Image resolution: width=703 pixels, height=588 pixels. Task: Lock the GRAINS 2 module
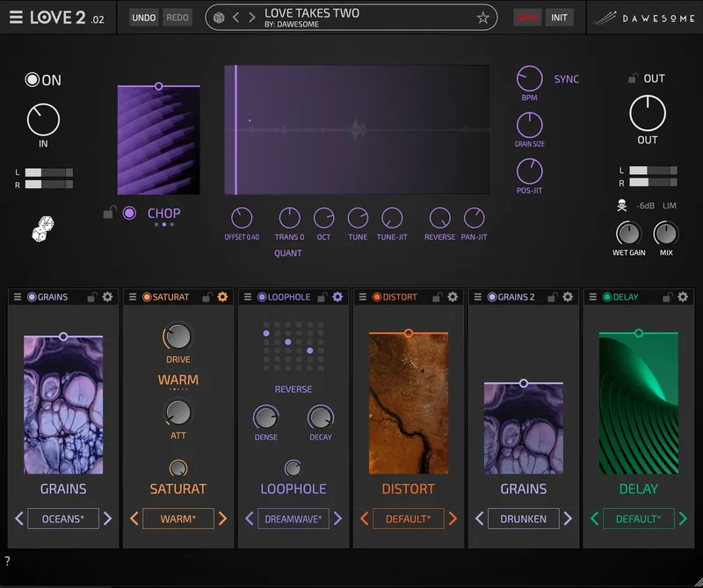click(553, 297)
